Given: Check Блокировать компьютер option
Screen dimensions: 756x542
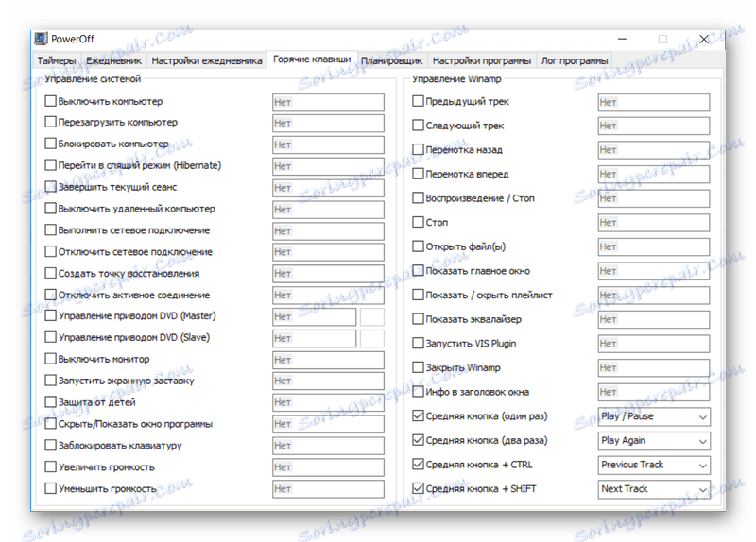Looking at the screenshot, I should [51, 144].
